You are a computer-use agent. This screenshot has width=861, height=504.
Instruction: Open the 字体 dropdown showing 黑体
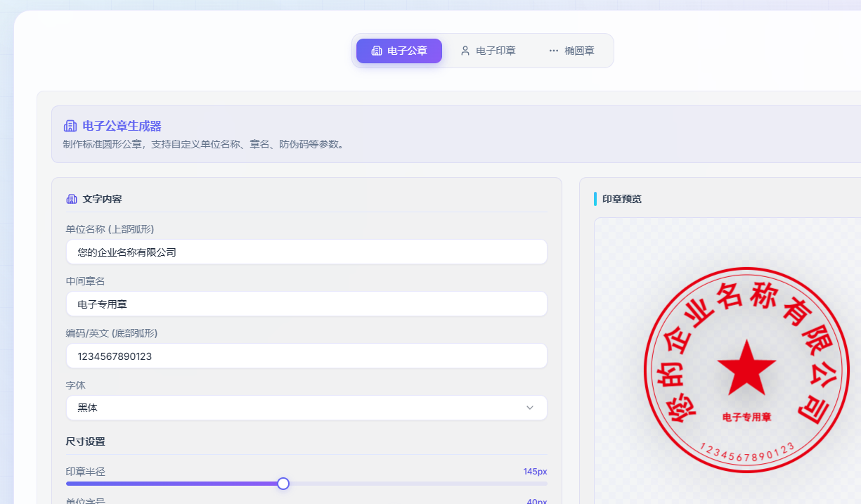pos(306,408)
